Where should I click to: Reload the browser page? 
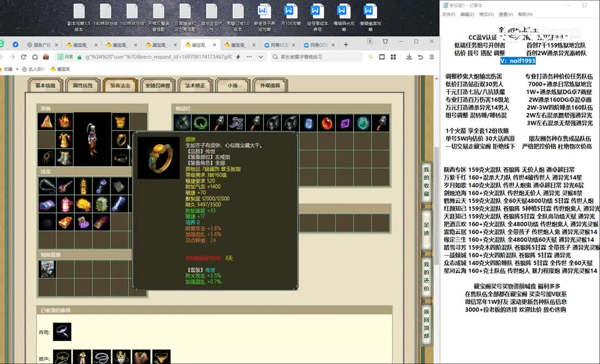(x=24, y=57)
